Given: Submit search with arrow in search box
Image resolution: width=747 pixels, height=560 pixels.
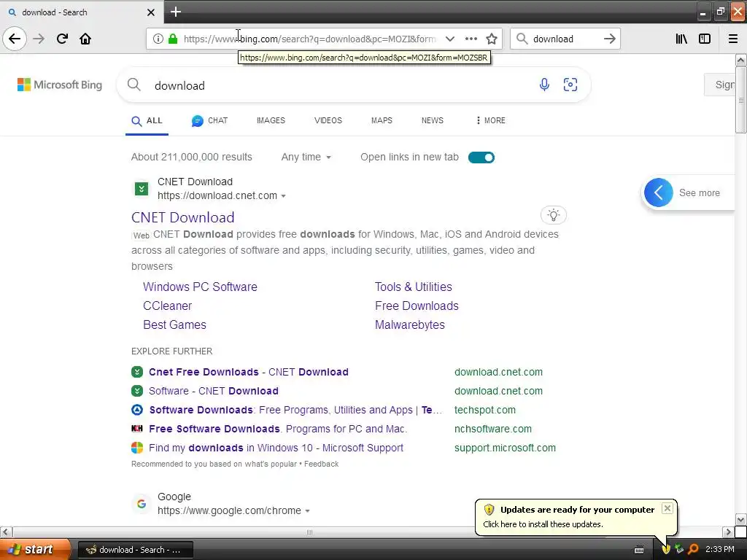Looking at the screenshot, I should pyautogui.click(x=609, y=39).
